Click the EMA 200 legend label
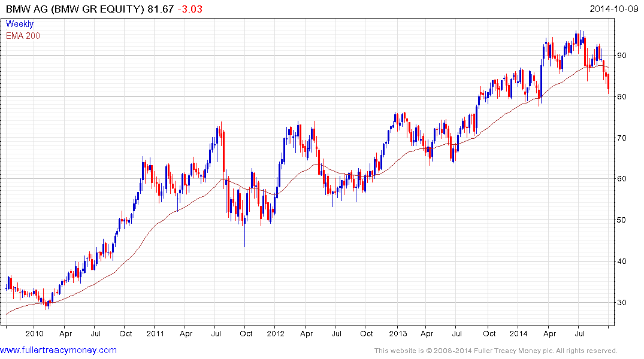The height and width of the screenshot is (359, 644). click(x=23, y=36)
